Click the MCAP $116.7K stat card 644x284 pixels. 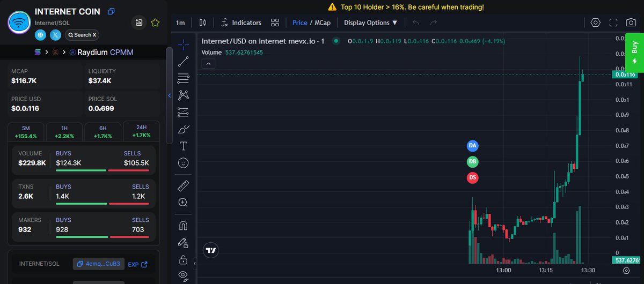point(44,76)
